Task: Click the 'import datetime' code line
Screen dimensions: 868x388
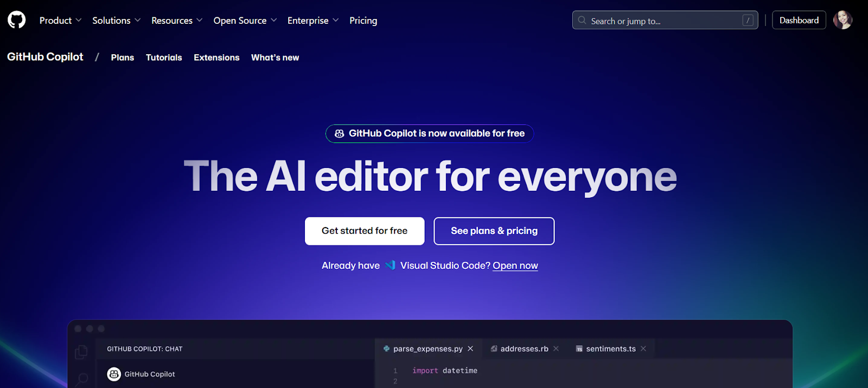Action: [x=445, y=371]
